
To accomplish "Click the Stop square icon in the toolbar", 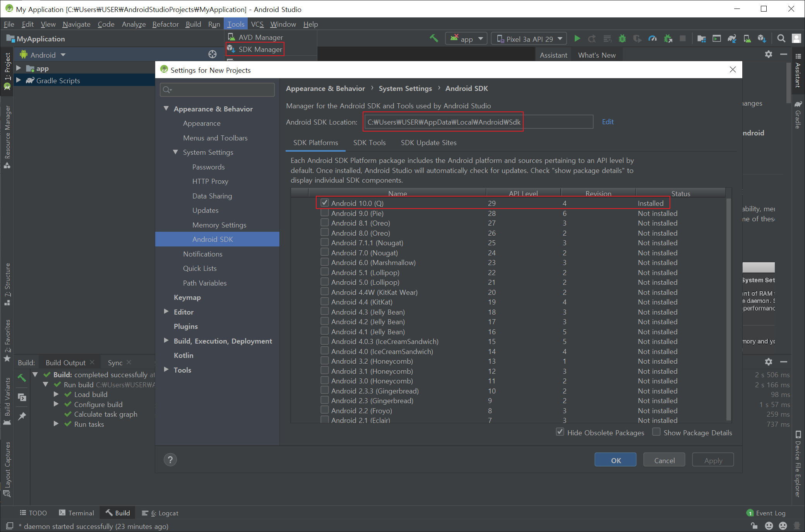I will pos(683,38).
